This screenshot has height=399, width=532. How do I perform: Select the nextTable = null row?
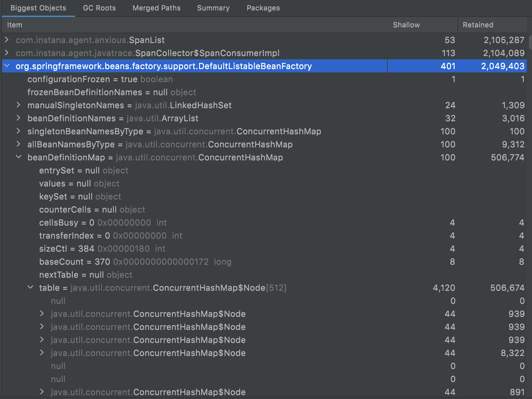point(264,274)
